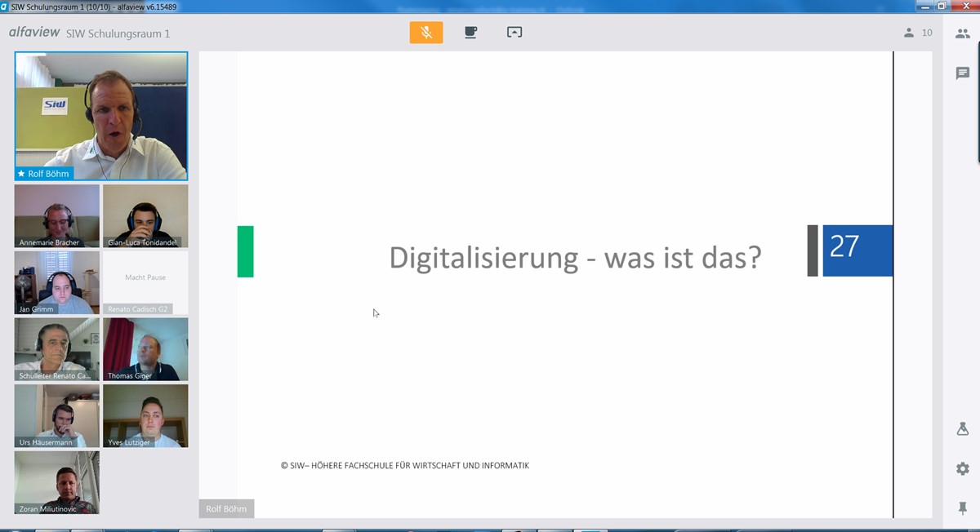This screenshot has width=980, height=532.
Task: Click the SIW Schulungsraum 1 room name
Action: coord(118,33)
